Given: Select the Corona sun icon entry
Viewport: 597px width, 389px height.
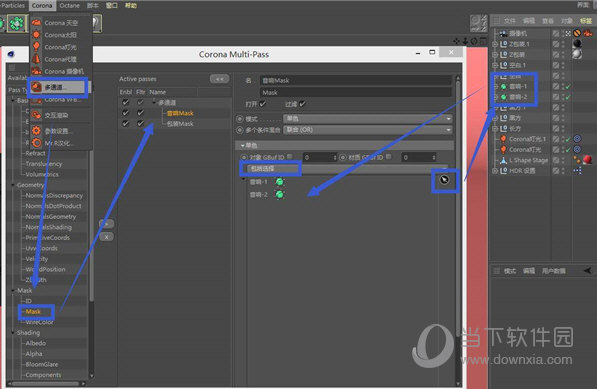Looking at the screenshot, I should pyautogui.click(x=36, y=35).
